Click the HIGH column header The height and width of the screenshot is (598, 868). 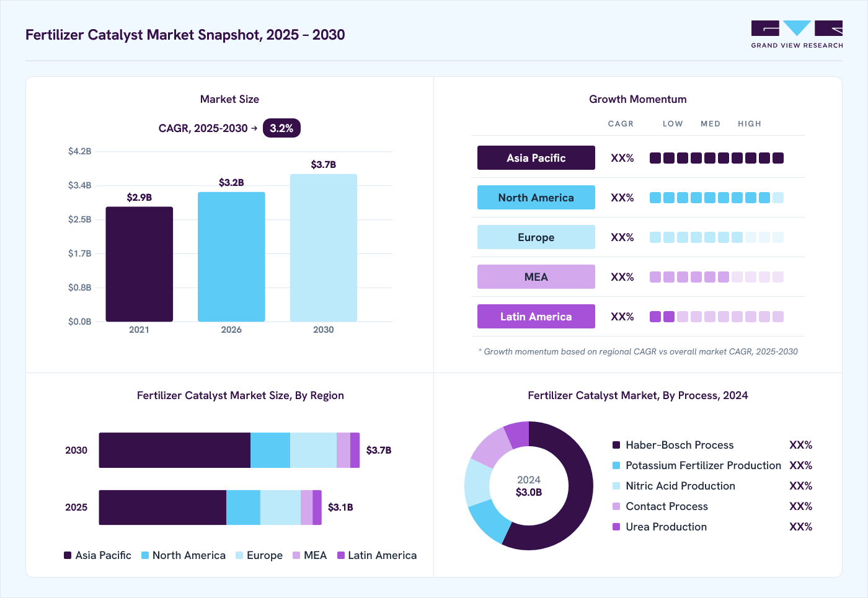point(750,124)
